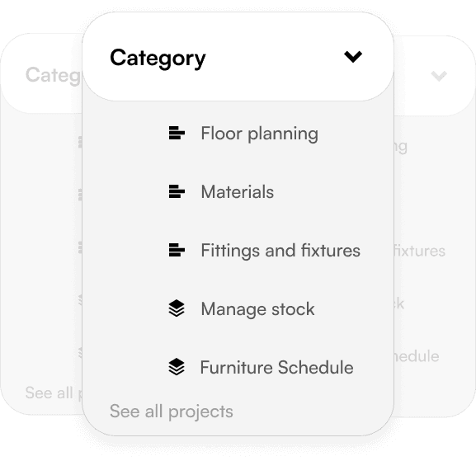Open the Furniture Schedule entry
The height and width of the screenshot is (461, 476).
[277, 368]
